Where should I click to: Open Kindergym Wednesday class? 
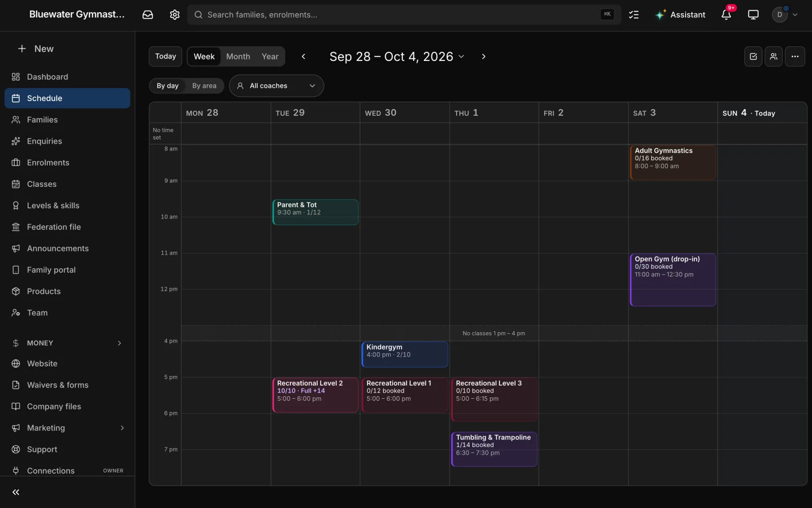[x=405, y=354]
